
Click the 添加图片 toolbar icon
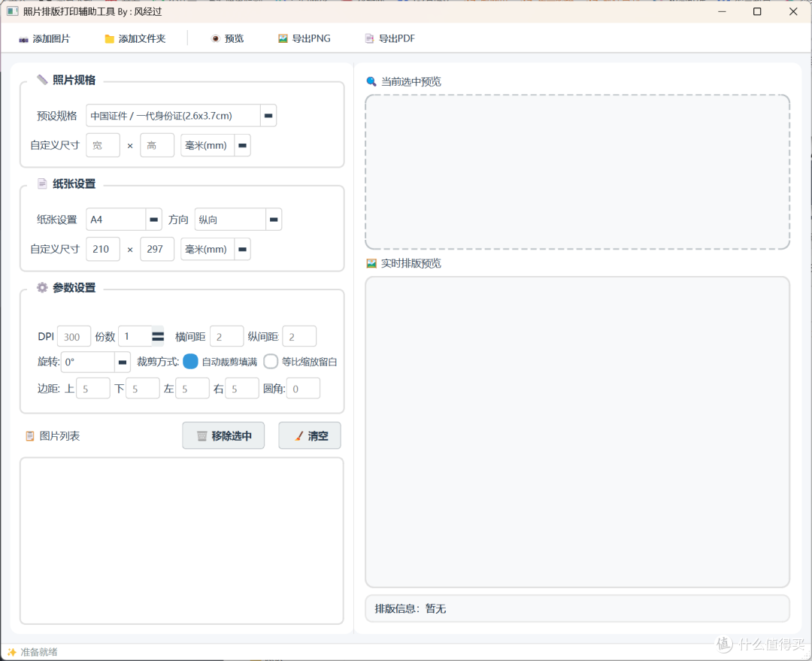click(23, 39)
